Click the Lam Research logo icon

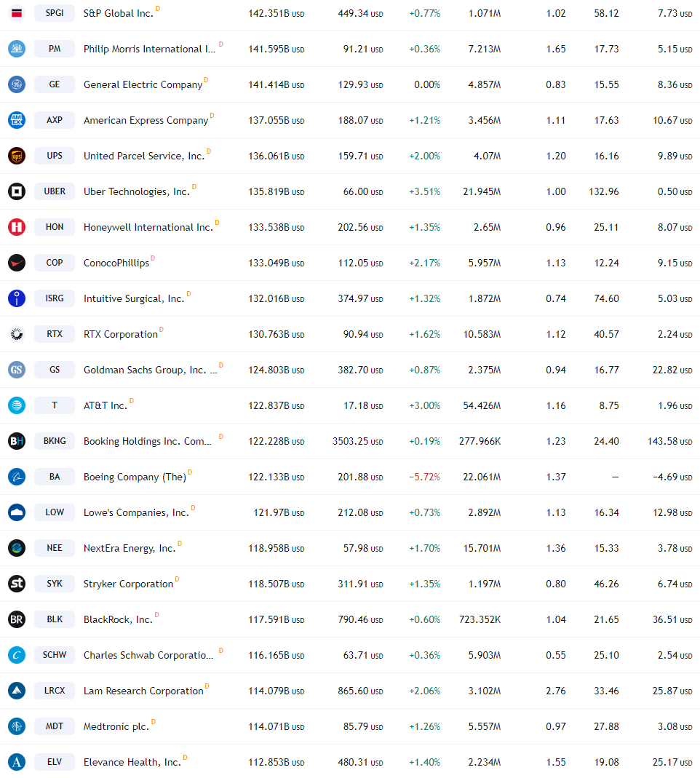(17, 691)
